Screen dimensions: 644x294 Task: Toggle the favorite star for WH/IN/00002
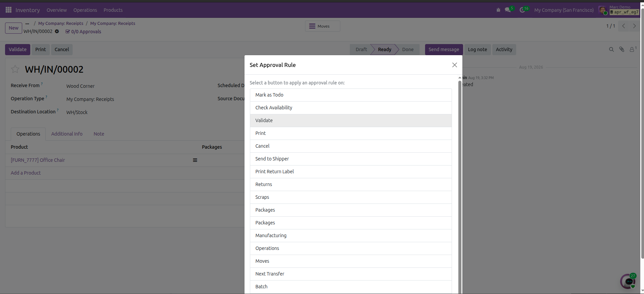click(x=15, y=69)
